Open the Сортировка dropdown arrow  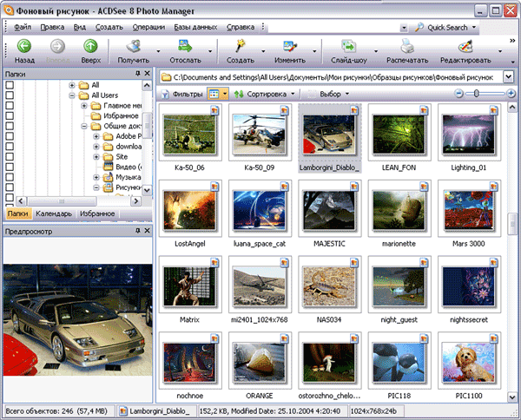pyautogui.click(x=293, y=95)
